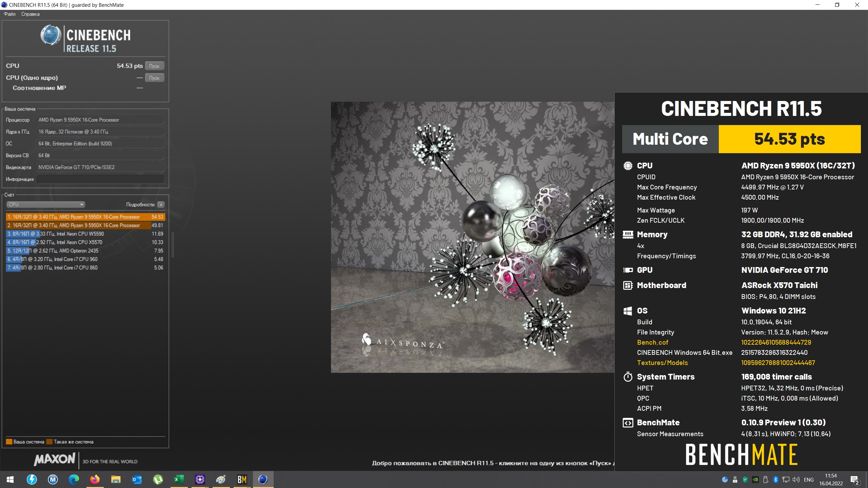Select the Intel Xeon CPU X5570 ranking row
Viewport: 868px width, 488px height.
85,242
